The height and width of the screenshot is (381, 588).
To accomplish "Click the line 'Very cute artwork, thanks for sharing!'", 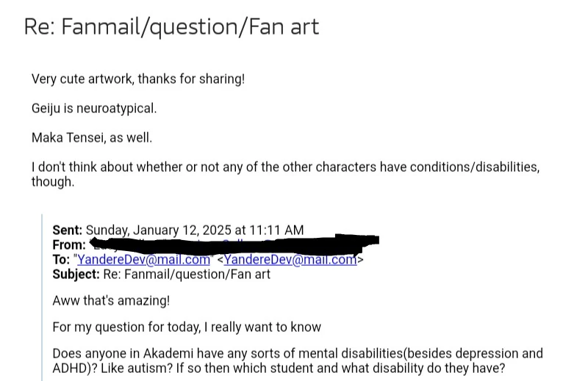I will pos(137,79).
